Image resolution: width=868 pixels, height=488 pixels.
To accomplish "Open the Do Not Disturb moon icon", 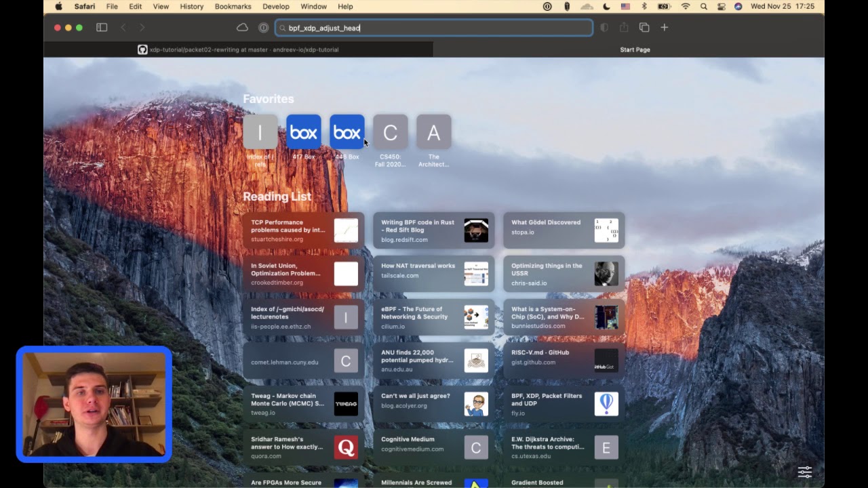I will pos(606,6).
